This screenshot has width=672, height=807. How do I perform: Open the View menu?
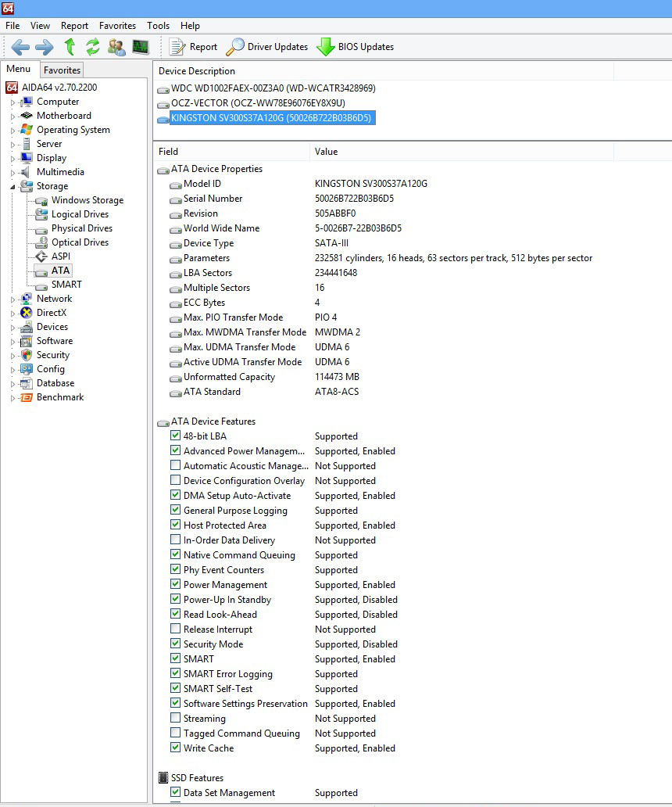click(x=40, y=26)
